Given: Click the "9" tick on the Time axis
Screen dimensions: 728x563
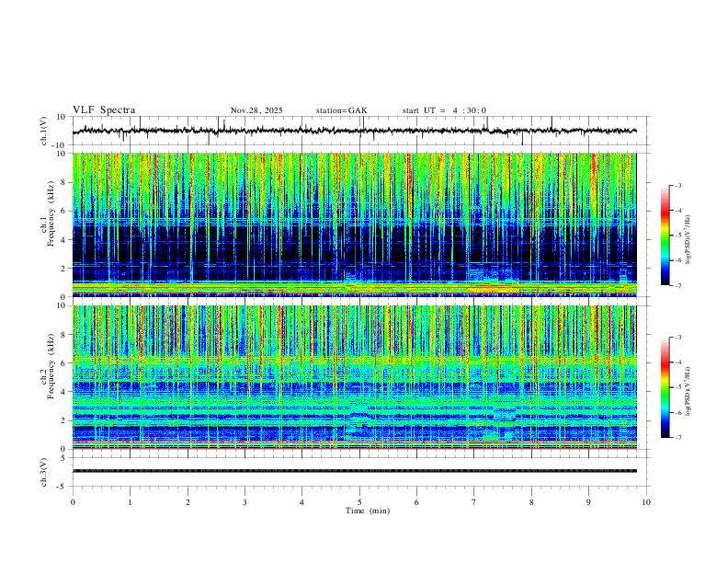Looking at the screenshot, I should coord(588,502).
